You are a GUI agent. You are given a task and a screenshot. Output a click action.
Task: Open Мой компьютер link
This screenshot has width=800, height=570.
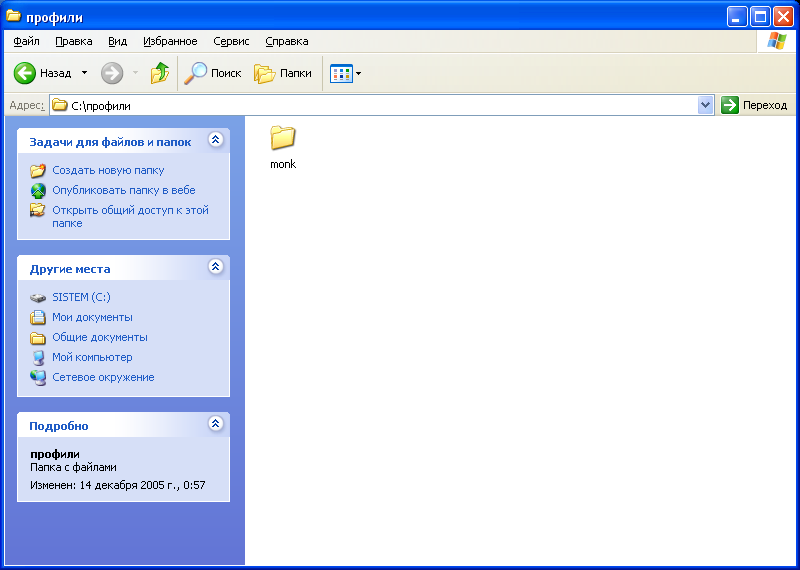pyautogui.click(x=92, y=357)
